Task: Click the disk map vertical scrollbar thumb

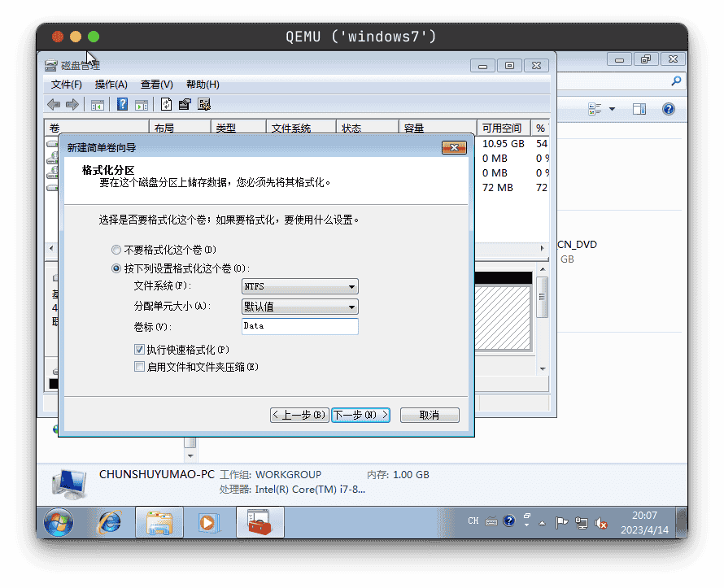Action: click(x=543, y=297)
